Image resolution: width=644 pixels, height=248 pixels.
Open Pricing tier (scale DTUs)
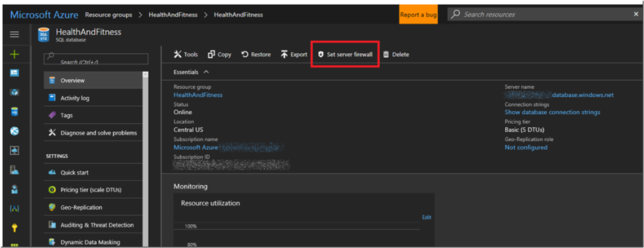(x=93, y=190)
